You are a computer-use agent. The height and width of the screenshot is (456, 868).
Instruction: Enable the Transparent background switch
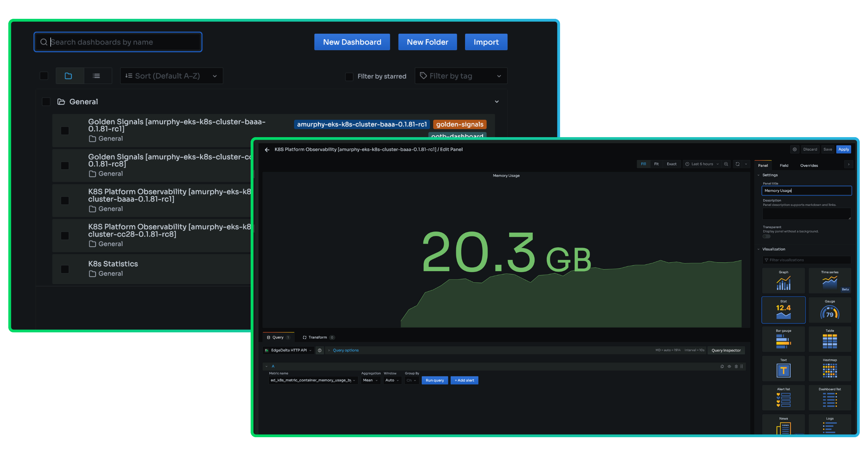766,237
